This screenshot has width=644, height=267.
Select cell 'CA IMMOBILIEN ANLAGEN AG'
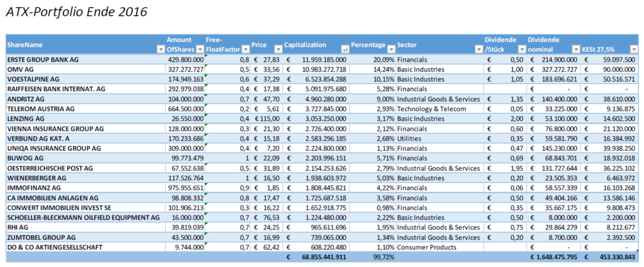click(86, 198)
